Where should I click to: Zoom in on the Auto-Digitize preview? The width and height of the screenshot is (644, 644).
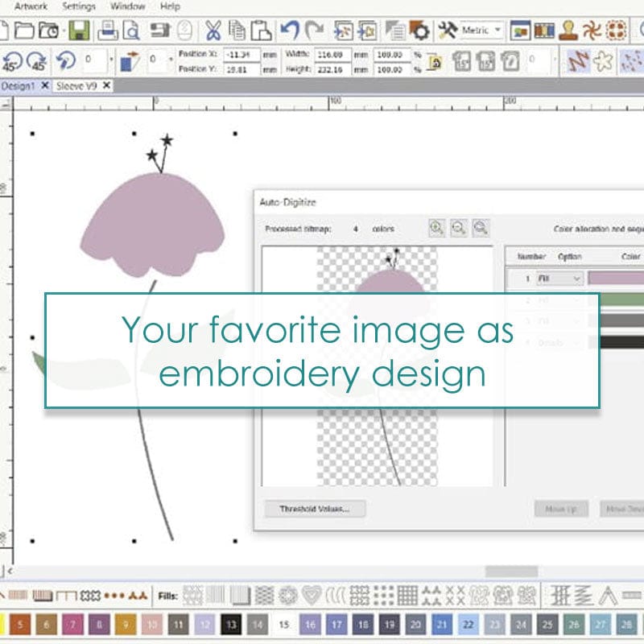tap(436, 229)
